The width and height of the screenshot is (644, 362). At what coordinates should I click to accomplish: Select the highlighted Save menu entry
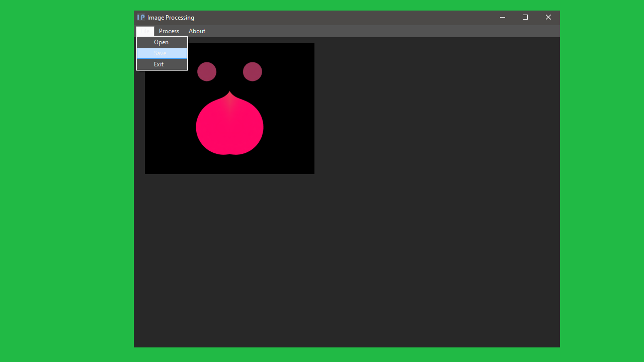tap(162, 53)
